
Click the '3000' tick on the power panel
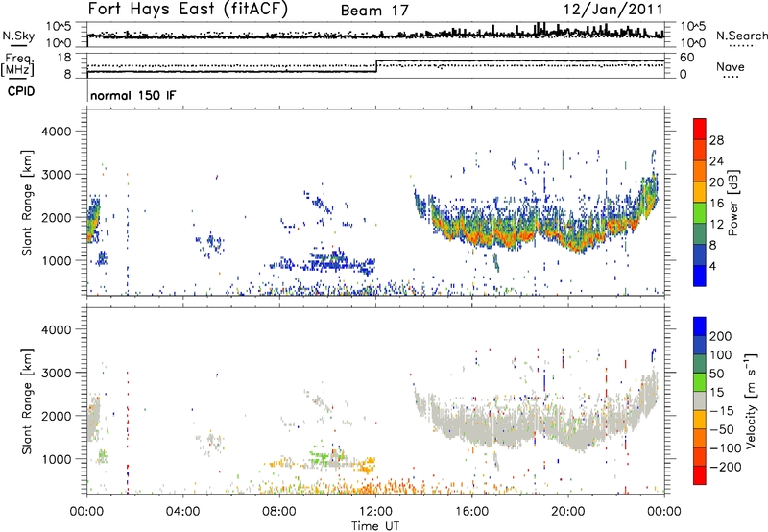56,175
